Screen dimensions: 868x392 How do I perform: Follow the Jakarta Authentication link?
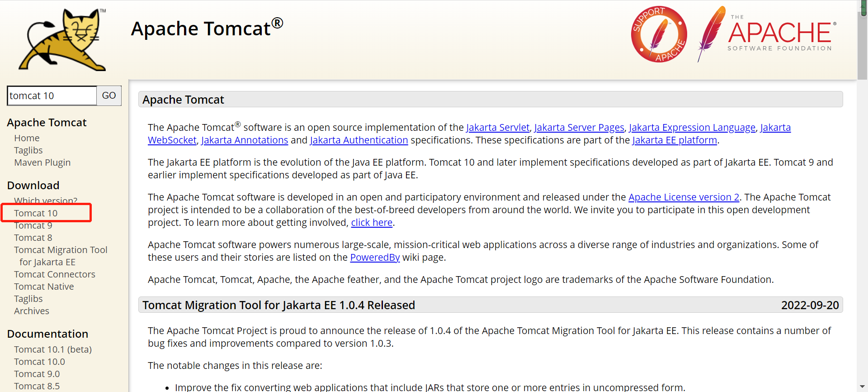pyautogui.click(x=359, y=140)
